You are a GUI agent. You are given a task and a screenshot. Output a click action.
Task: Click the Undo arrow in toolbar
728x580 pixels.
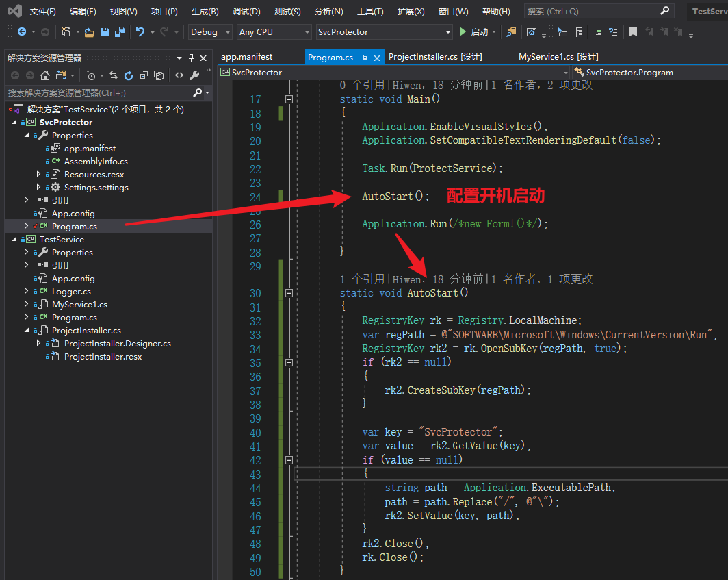[x=140, y=32]
